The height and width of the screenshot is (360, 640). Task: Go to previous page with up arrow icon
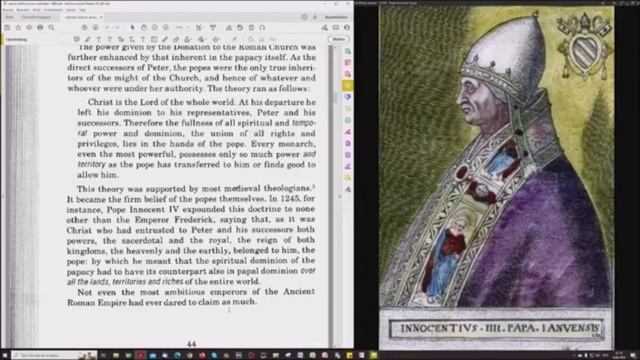[84, 27]
